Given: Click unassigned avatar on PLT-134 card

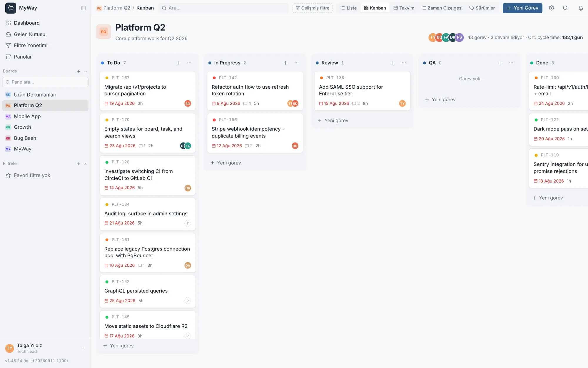Looking at the screenshot, I should [x=188, y=223].
